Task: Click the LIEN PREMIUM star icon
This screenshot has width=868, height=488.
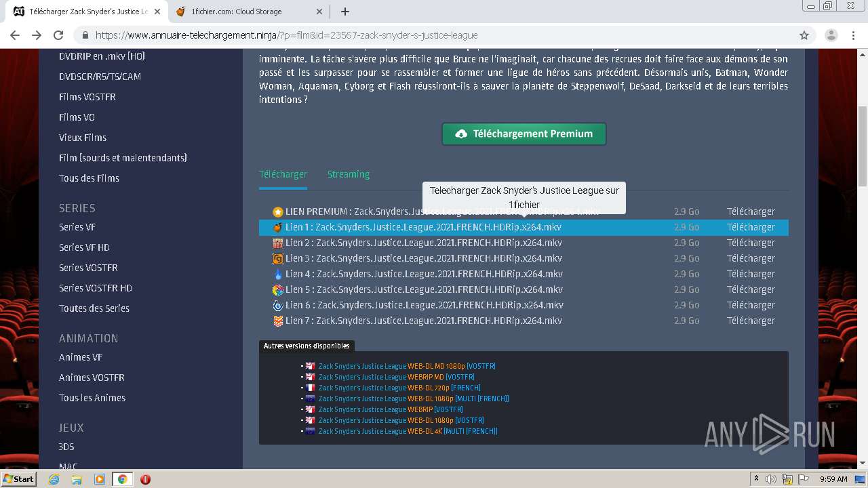Action: pos(277,212)
